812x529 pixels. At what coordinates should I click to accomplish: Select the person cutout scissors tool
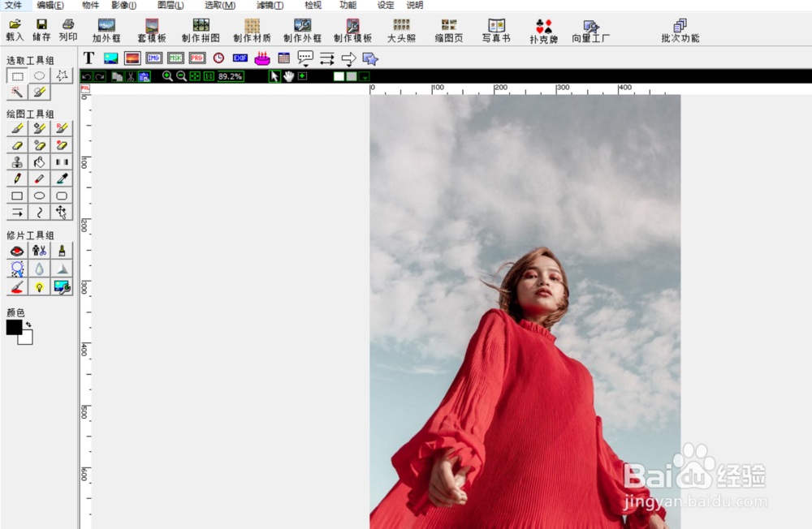pyautogui.click(x=39, y=251)
